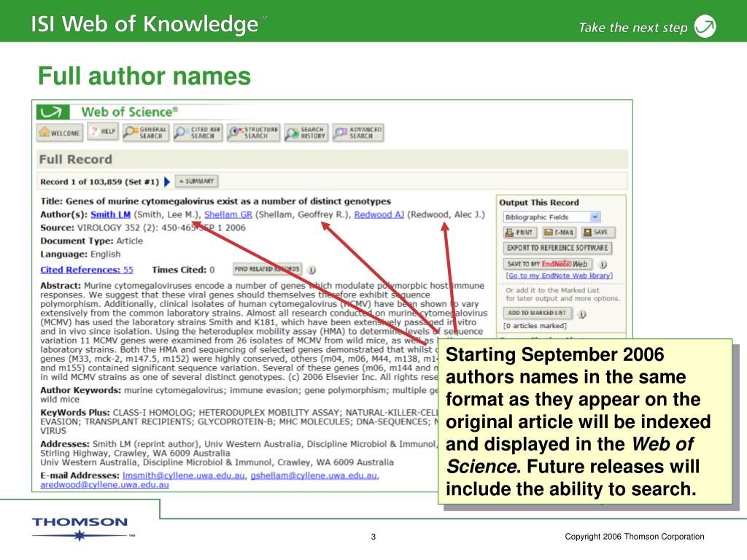Click Find Related Records button
Image resolution: width=747 pixels, height=560 pixels.
point(267,269)
